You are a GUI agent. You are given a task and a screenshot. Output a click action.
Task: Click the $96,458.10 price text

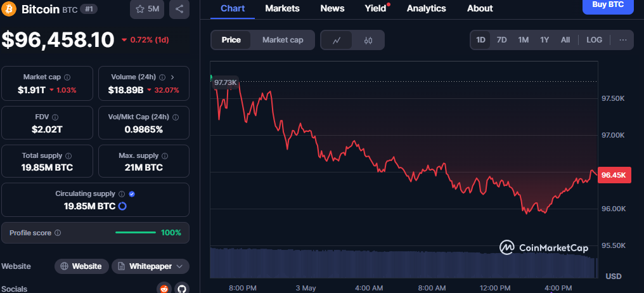pos(58,40)
